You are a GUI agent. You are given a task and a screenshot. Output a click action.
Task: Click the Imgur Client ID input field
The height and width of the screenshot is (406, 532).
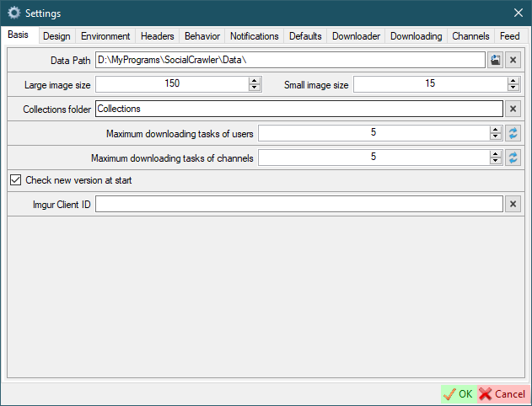pos(298,204)
